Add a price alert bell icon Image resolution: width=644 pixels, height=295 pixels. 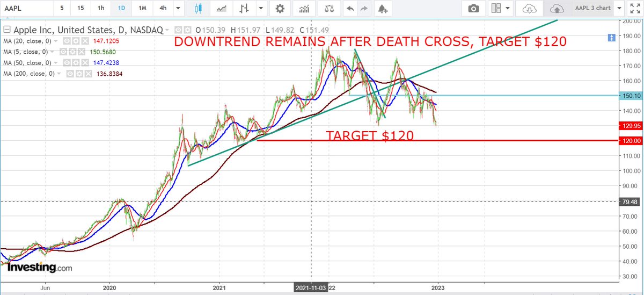(382, 9)
